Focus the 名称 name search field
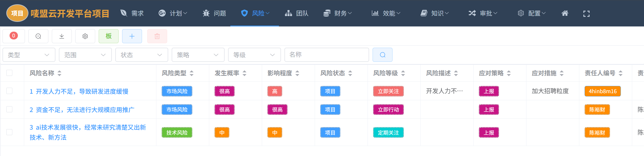 point(327,55)
